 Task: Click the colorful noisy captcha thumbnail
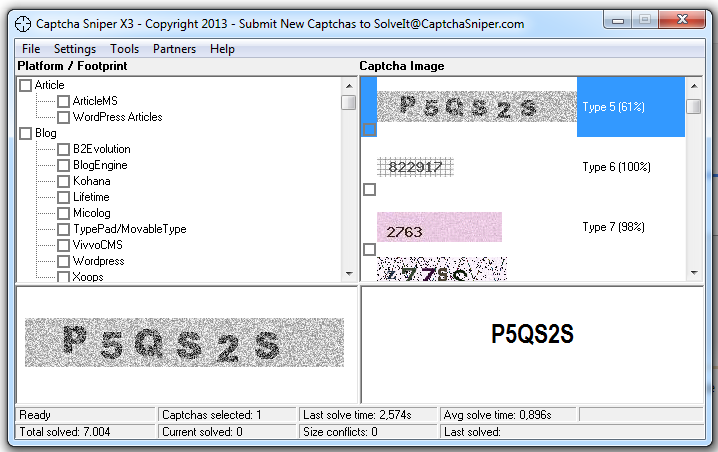[442, 269]
